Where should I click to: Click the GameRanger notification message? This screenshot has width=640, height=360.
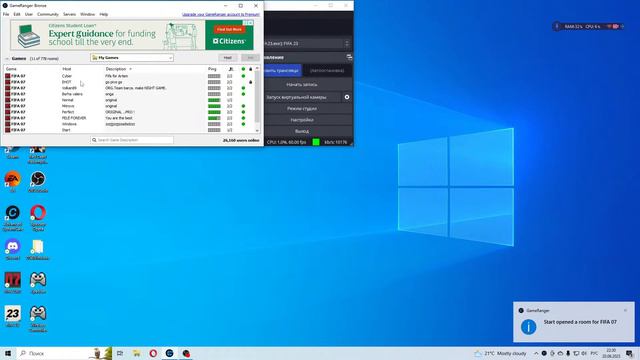580,322
